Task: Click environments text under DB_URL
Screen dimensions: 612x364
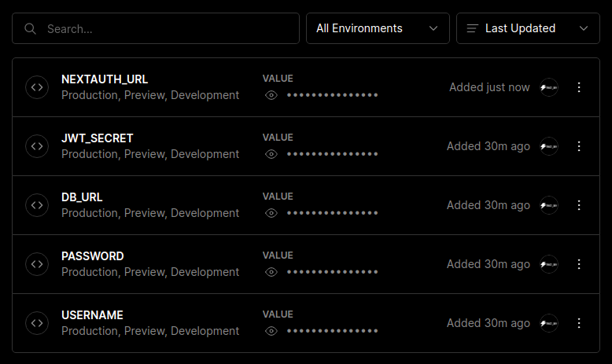Action: pyautogui.click(x=150, y=213)
